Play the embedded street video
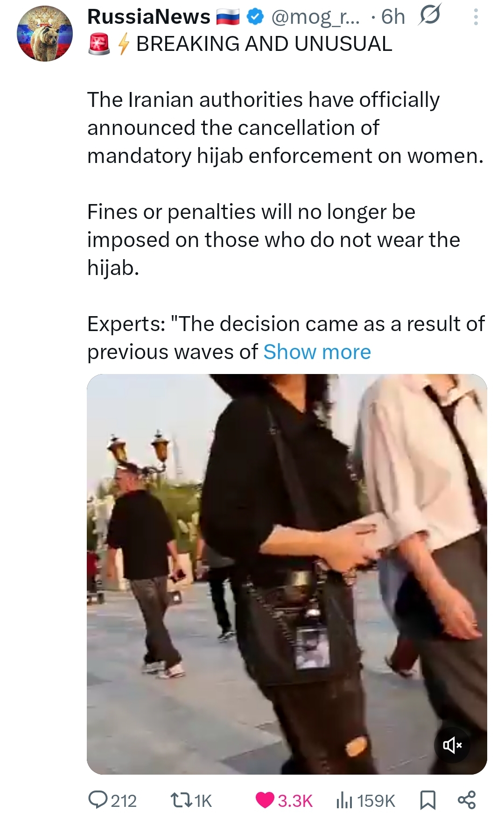The image size is (504, 819). 287,574
